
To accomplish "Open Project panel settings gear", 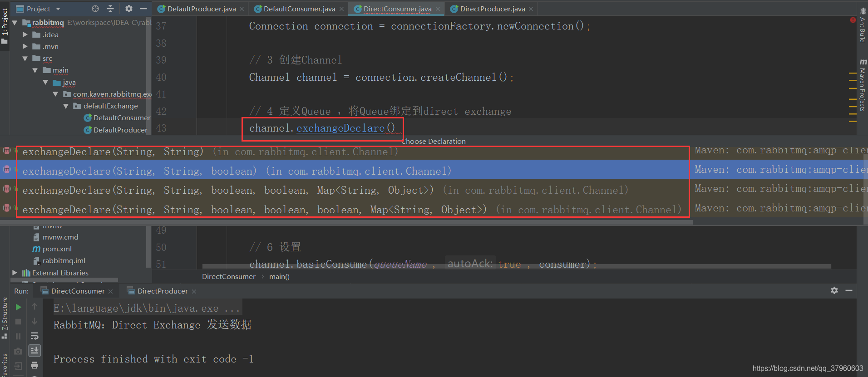I will tap(129, 9).
